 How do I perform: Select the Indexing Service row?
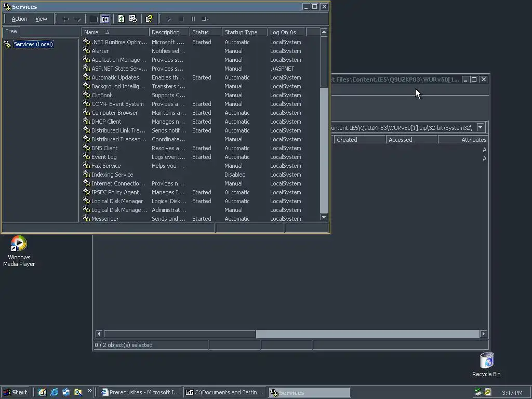pyautogui.click(x=200, y=175)
